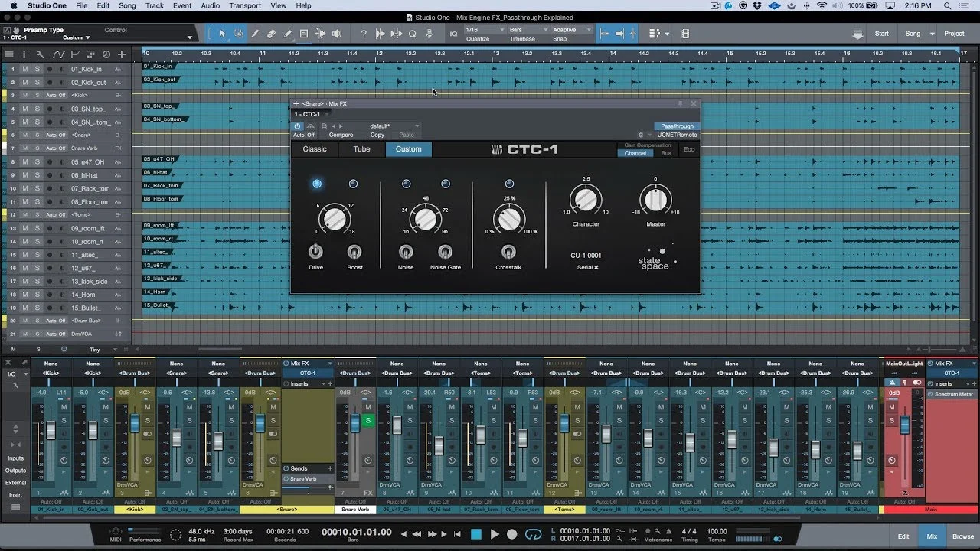This screenshot has height=551, width=980.
Task: Switch to the Tube preamp tab
Action: pyautogui.click(x=361, y=149)
